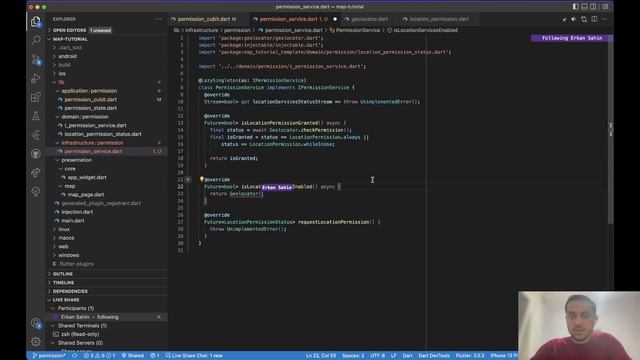Click Ln 22 cursor position indicator
This screenshot has width=640, height=360.
[x=321, y=356]
